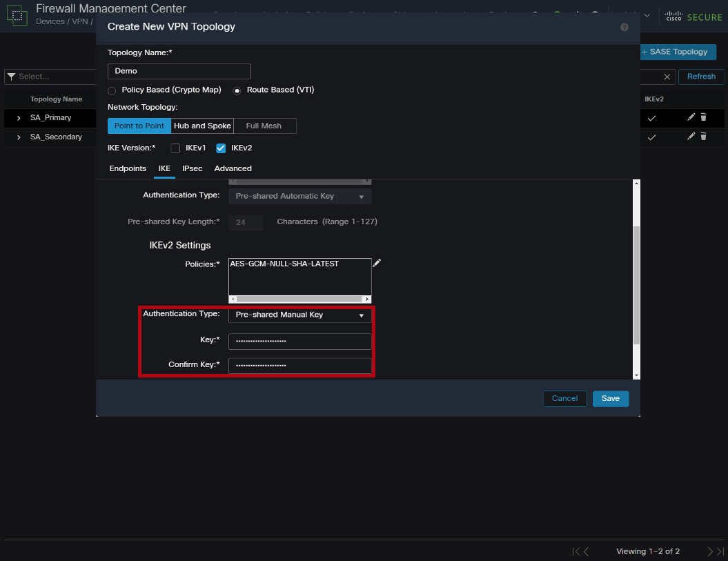Click the help icon in dialog header
The width and height of the screenshot is (728, 561).
[x=624, y=28]
